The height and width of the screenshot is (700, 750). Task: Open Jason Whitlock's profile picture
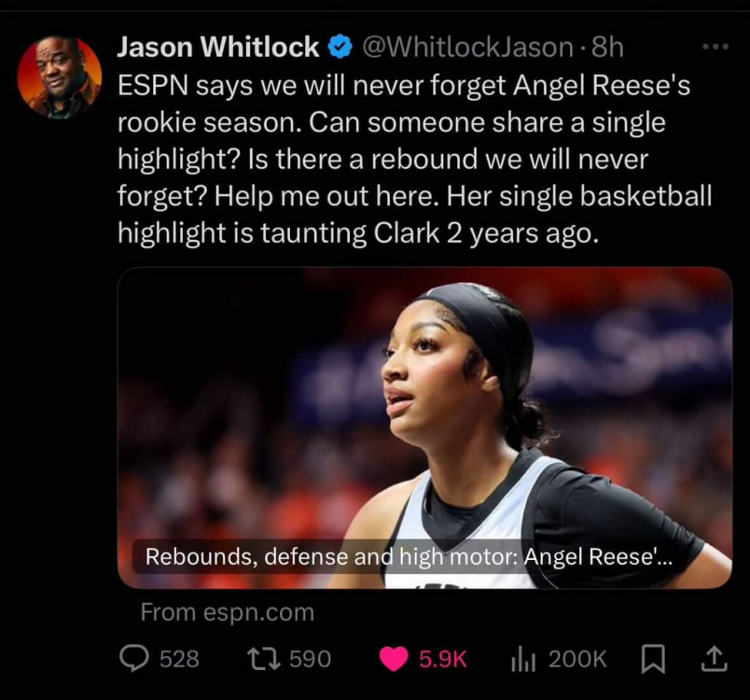60,77
